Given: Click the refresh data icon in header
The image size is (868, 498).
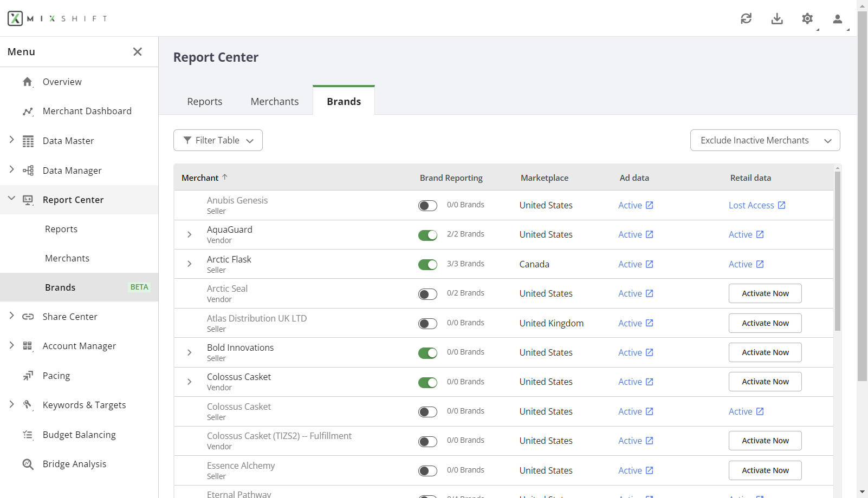Looking at the screenshot, I should click(x=746, y=19).
